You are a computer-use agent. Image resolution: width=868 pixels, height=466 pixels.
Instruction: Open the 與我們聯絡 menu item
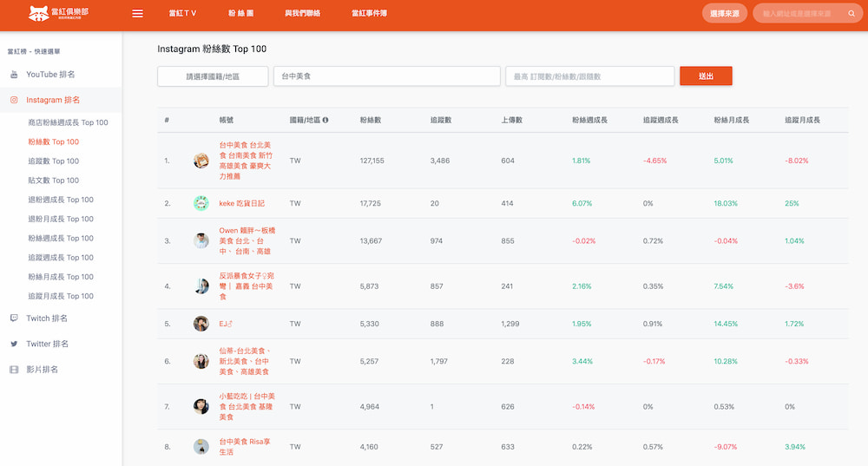pyautogui.click(x=302, y=13)
